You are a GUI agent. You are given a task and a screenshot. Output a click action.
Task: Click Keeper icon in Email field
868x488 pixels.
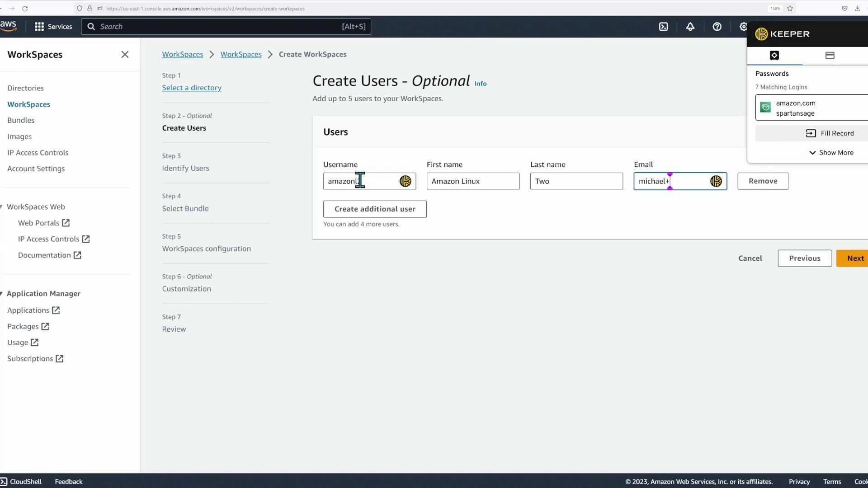(716, 181)
